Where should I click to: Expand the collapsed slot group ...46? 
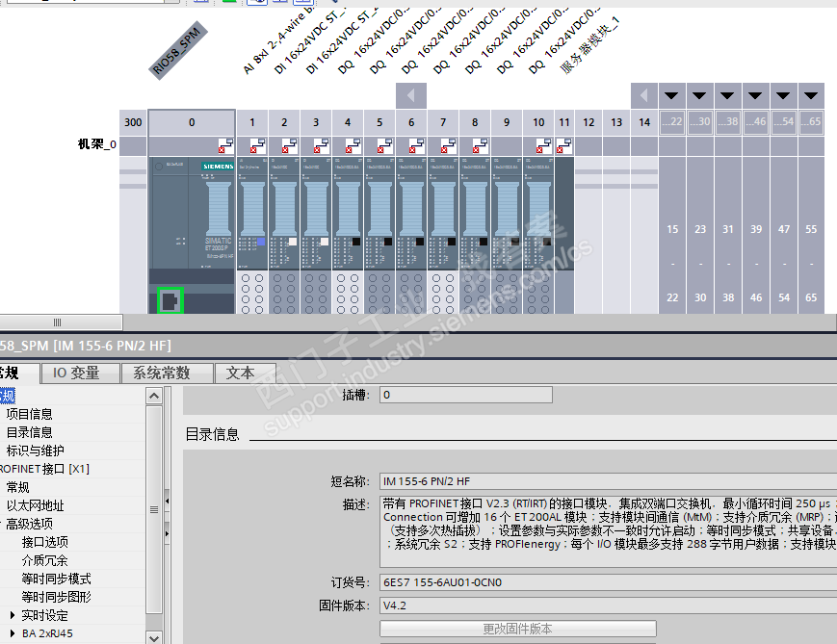(x=755, y=95)
